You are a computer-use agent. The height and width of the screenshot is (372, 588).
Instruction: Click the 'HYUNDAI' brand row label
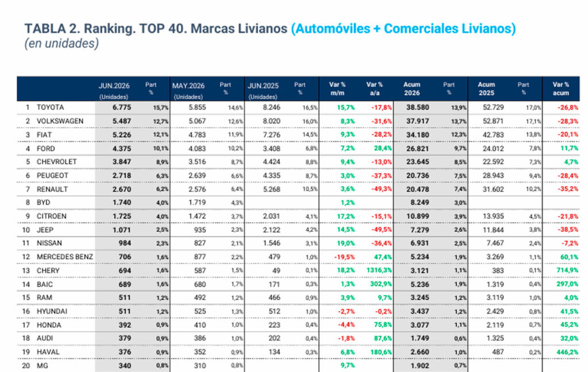click(52, 311)
